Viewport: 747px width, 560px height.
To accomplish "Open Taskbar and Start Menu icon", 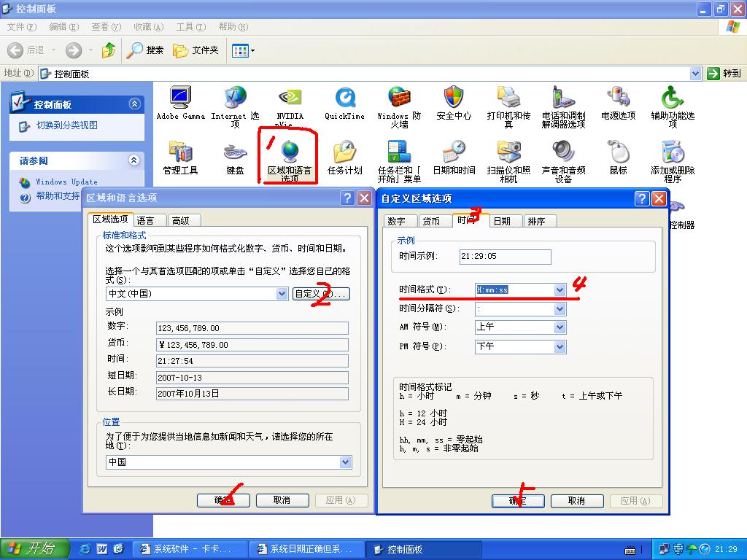I will 399,152.
